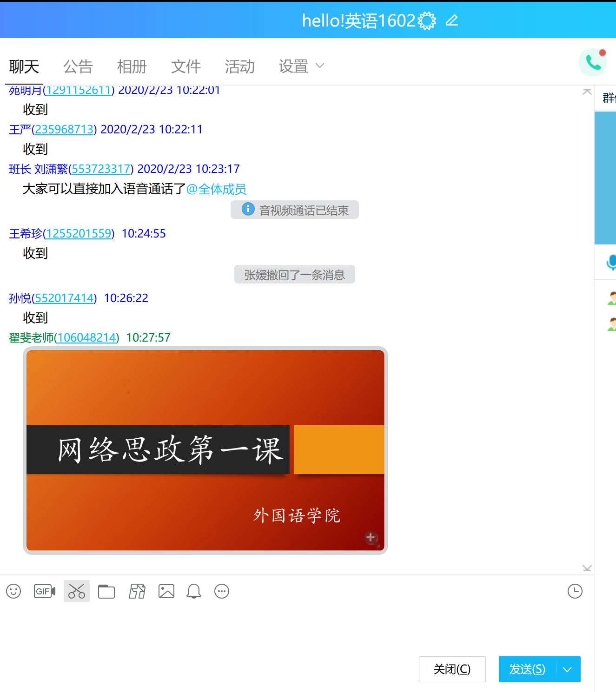Click the send image icon
Screen dimensions: 616x692
click(166, 591)
